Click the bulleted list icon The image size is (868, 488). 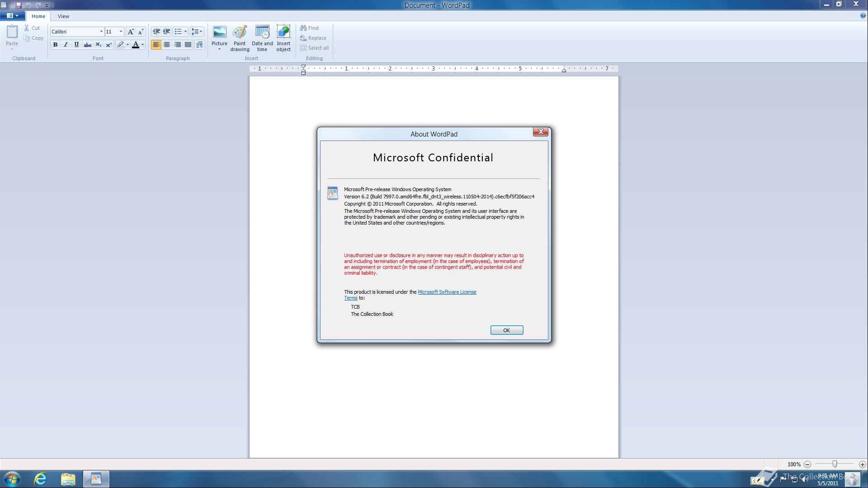tap(178, 32)
